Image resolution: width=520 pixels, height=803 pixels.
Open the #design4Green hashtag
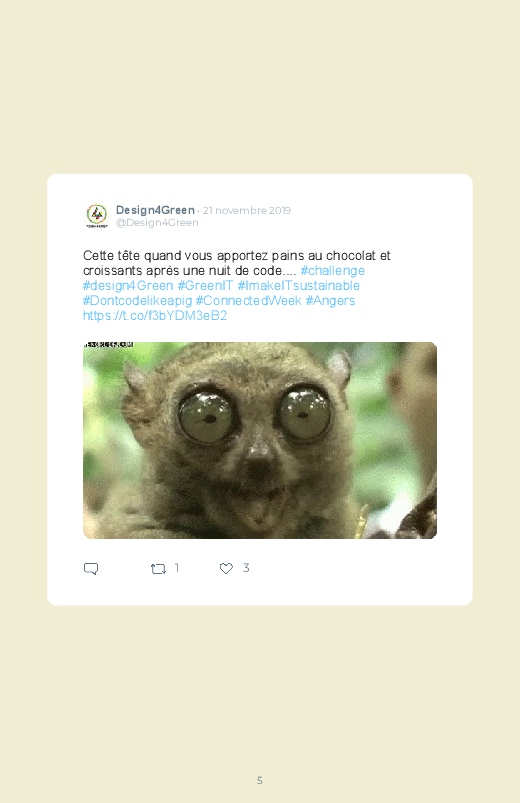(128, 285)
